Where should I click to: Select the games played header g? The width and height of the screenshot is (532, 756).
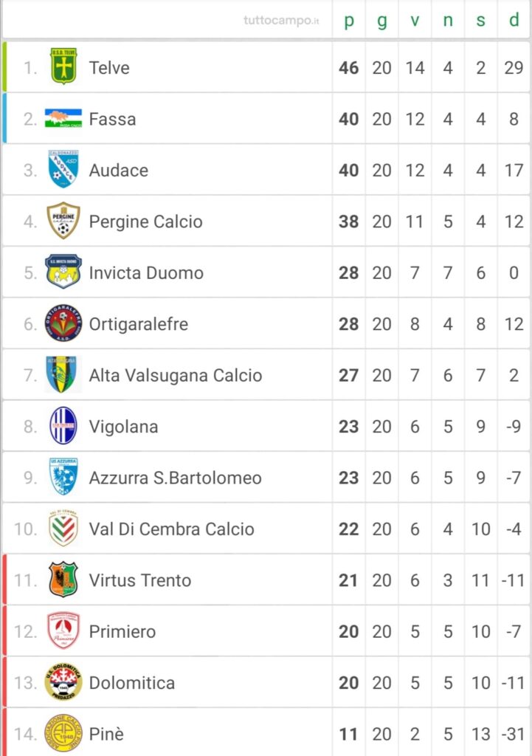point(382,21)
